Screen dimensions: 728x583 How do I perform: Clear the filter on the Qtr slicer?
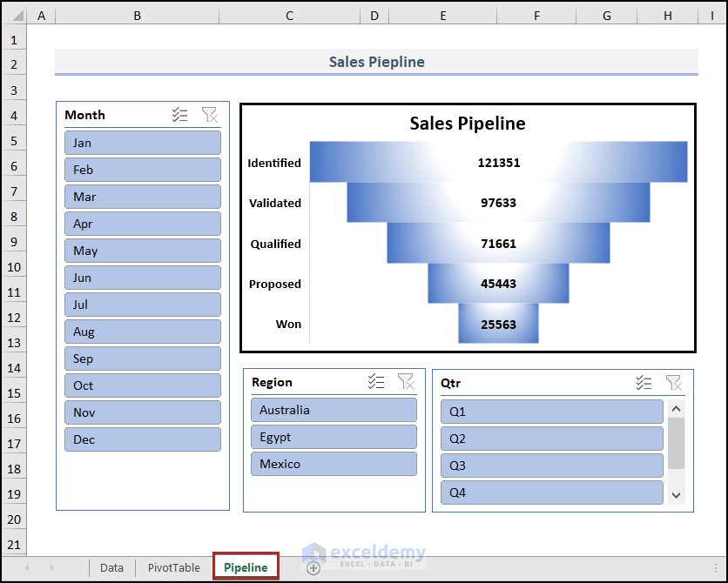(673, 383)
